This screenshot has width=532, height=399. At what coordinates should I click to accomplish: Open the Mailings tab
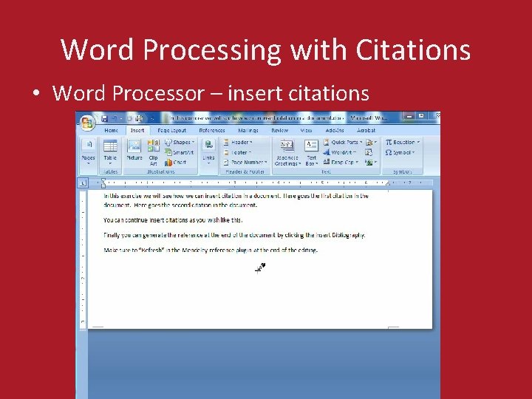click(248, 130)
